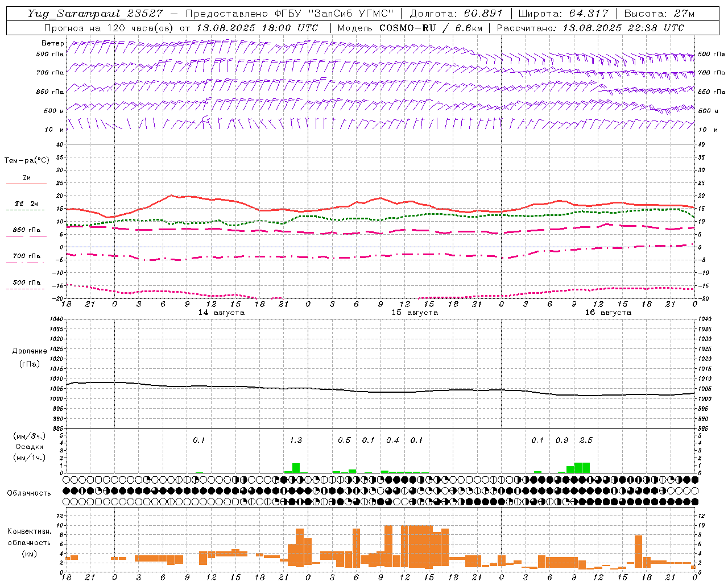Click the 10 м wind level label on the left
Image resolution: width=728 pixels, height=582 pixels.
(54, 130)
